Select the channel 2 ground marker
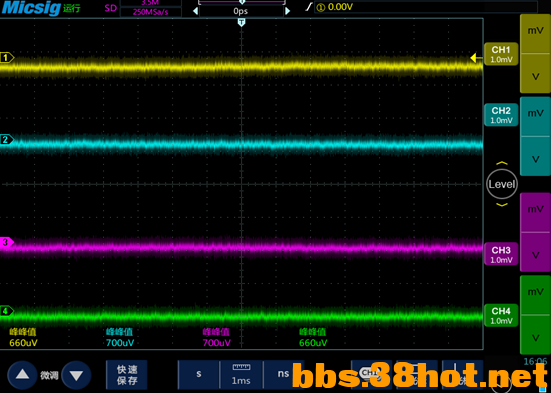The height and width of the screenshot is (393, 551). [7, 140]
